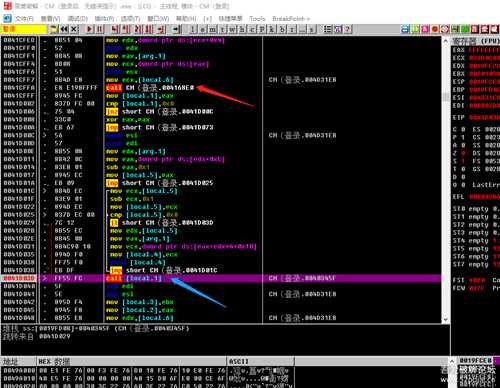Select the highlighted call [local.1] instruction line
Viewport: 500px width, 388px height.
click(x=221, y=278)
